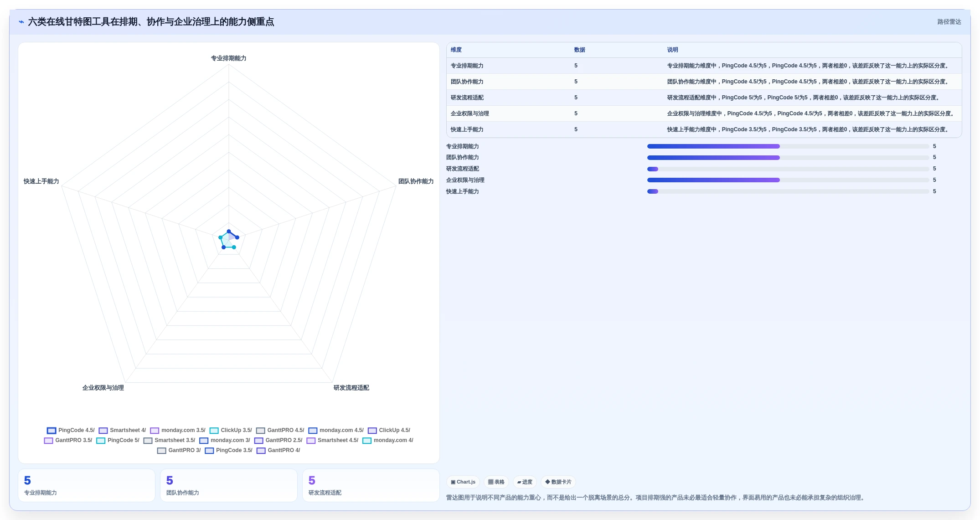Click the Chart.js tag chip
Viewport: 980px width, 520px height.
click(463, 482)
